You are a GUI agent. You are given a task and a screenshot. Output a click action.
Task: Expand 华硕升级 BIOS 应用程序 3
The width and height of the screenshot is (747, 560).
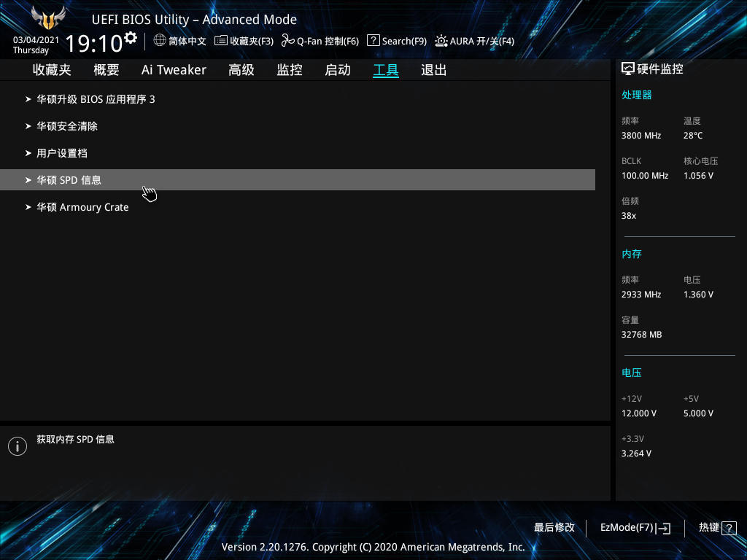[x=95, y=98]
